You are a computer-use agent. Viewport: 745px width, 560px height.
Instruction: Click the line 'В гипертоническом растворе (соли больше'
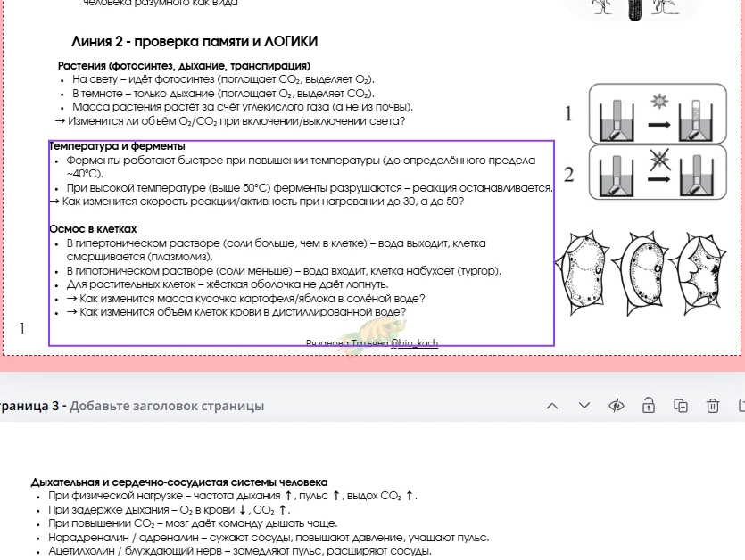(x=276, y=250)
